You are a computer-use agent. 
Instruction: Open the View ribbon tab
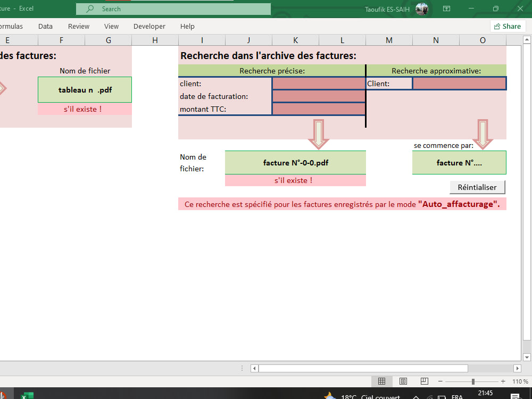(x=111, y=26)
